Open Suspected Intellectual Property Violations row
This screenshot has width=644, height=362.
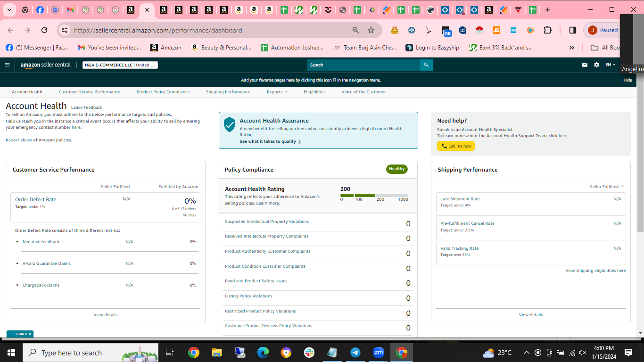[x=317, y=223]
